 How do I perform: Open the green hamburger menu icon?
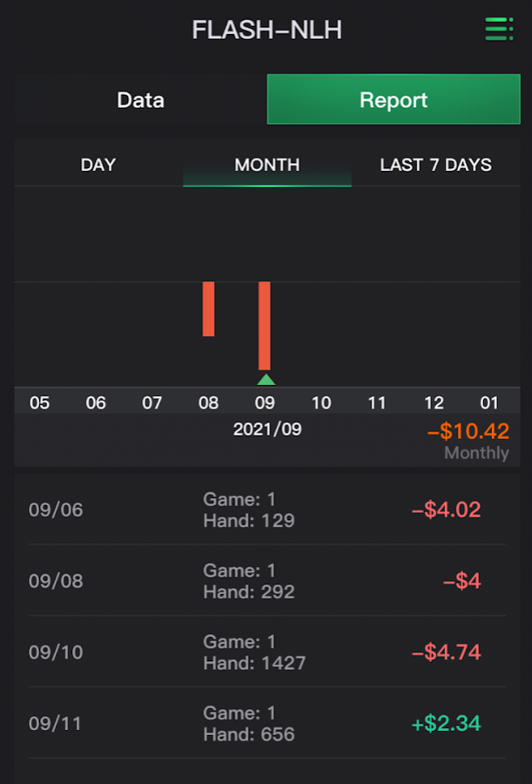[499, 29]
